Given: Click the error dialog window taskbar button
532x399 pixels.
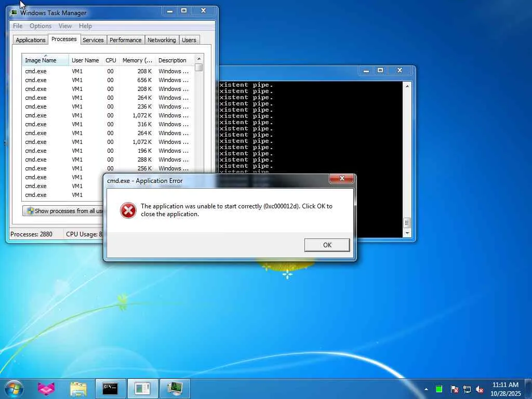Looking at the screenshot, I should [142, 389].
